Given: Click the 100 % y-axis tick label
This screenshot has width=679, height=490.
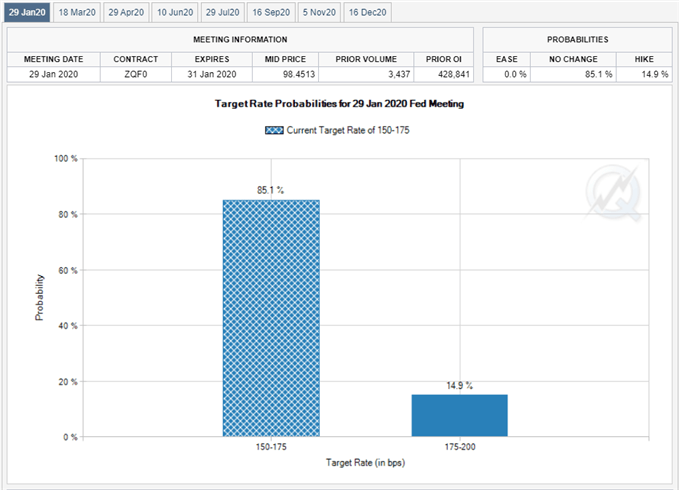Looking at the screenshot, I should click(66, 158).
